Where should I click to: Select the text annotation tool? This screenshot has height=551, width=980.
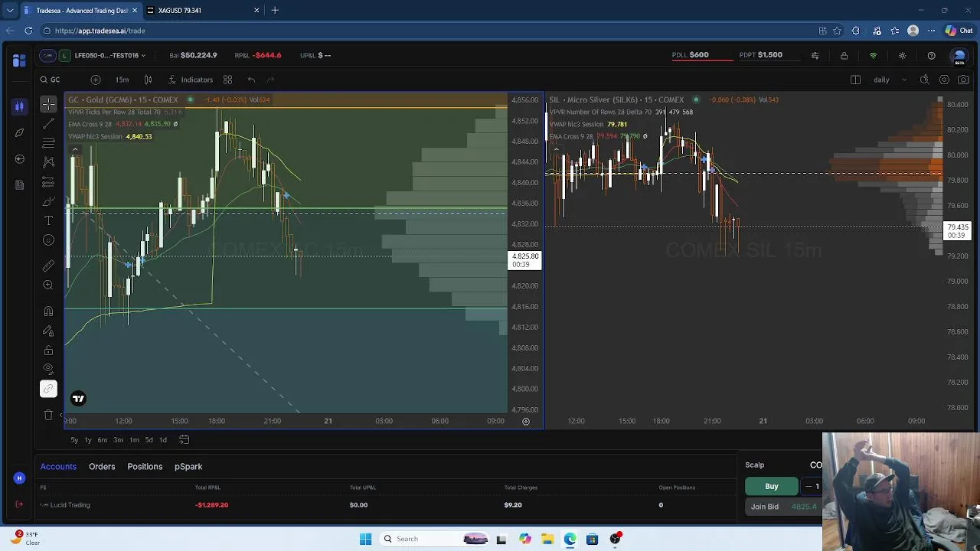48,220
